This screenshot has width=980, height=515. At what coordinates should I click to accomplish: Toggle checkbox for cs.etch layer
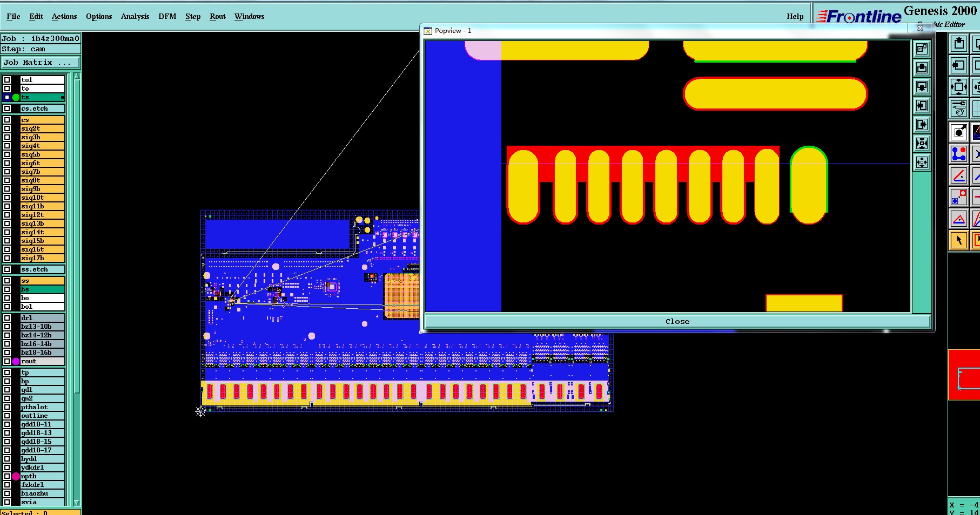(7, 109)
